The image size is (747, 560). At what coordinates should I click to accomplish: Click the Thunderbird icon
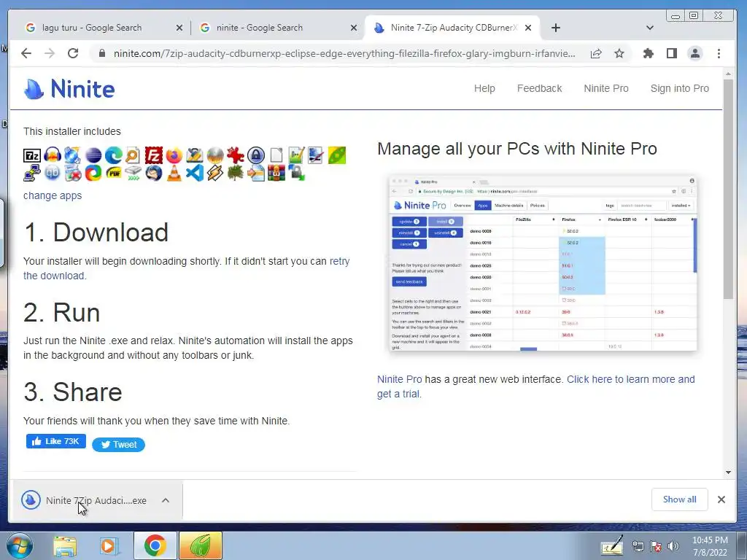154,173
